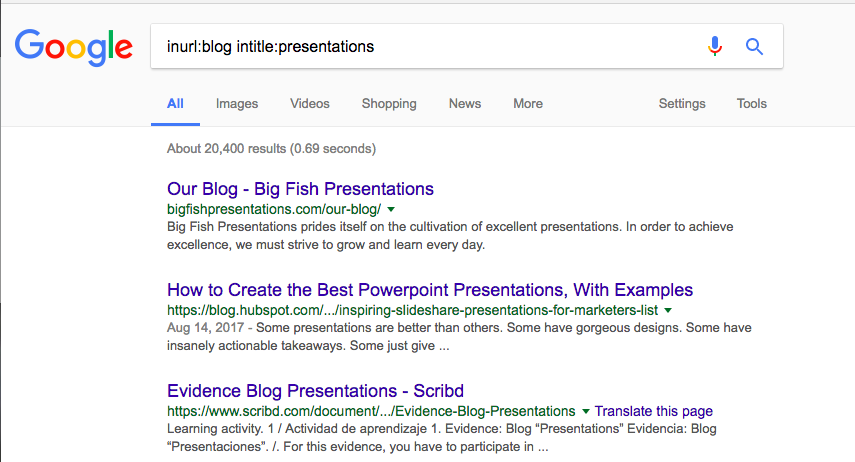855x462 pixels.
Task: Click the Google logo
Action: [74, 48]
